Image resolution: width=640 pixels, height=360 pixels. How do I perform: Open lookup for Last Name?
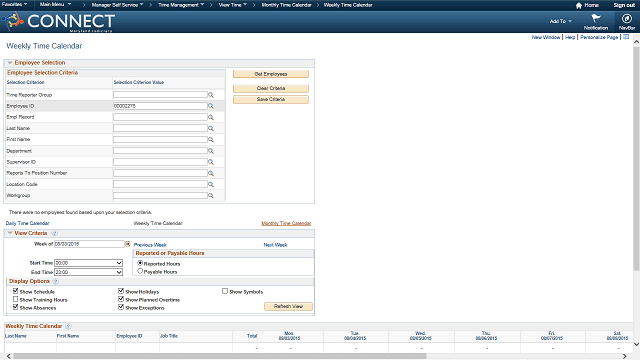click(211, 128)
